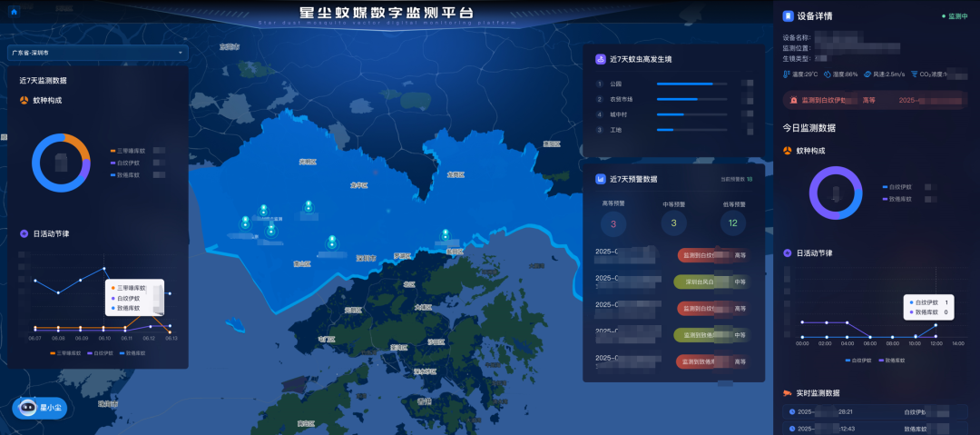
Task: Click the mosquito icon beside 实时监测数据
Action: click(788, 393)
